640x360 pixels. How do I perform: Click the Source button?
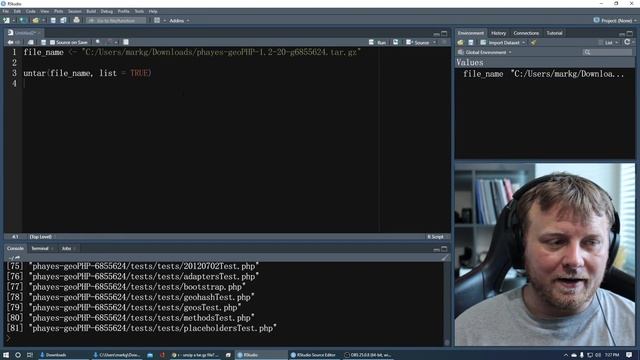[418, 42]
